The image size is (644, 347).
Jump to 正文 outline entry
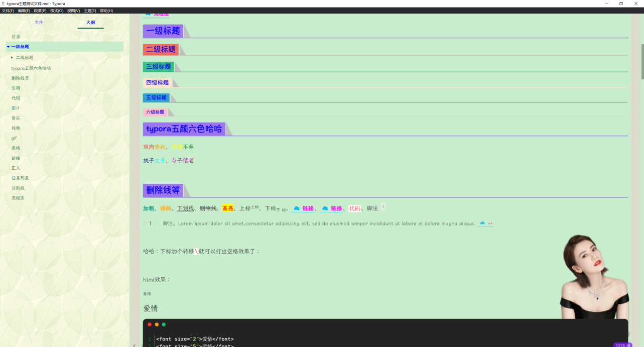(16, 168)
